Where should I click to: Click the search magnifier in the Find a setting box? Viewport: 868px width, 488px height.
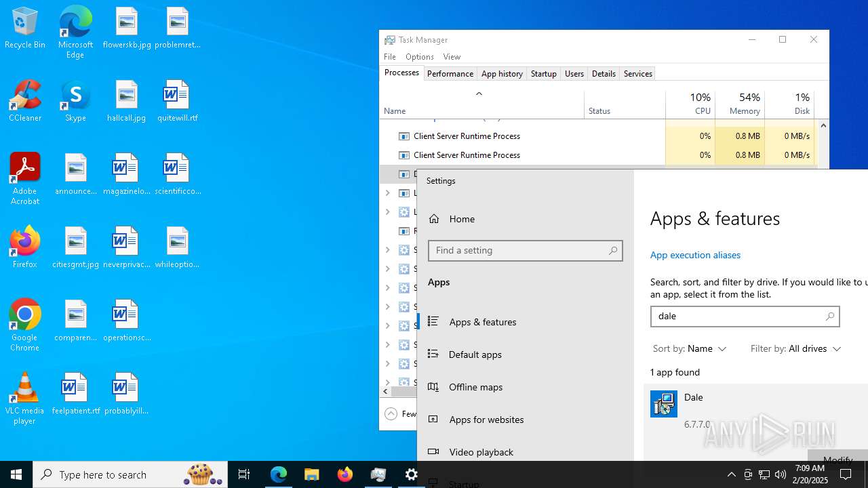[613, 251]
